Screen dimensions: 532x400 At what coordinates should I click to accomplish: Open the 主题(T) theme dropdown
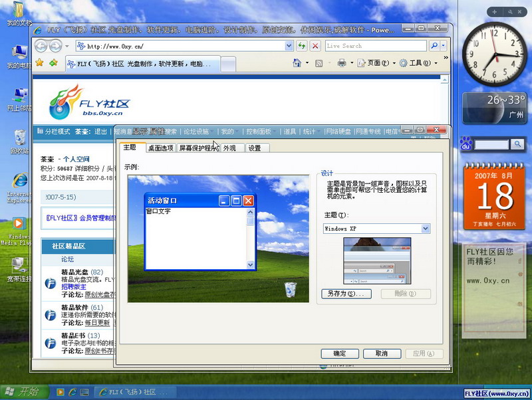426,229
